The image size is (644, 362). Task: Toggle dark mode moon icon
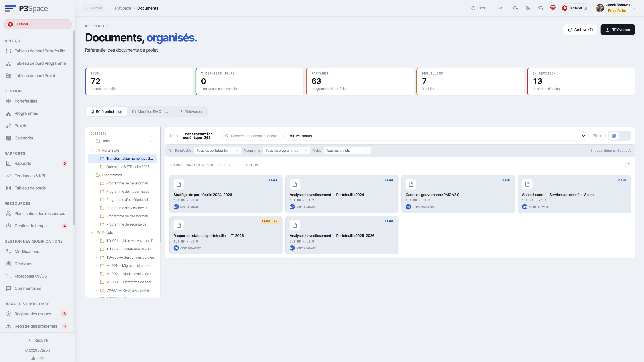(x=515, y=8)
